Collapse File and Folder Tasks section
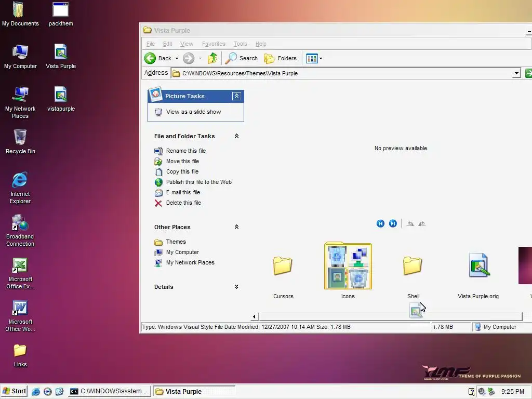Image resolution: width=532 pixels, height=399 pixels. 236,136
